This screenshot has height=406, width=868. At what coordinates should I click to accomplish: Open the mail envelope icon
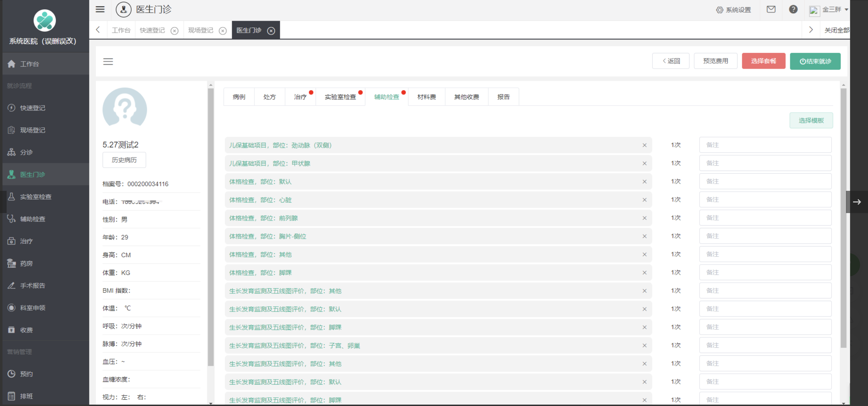(x=771, y=10)
